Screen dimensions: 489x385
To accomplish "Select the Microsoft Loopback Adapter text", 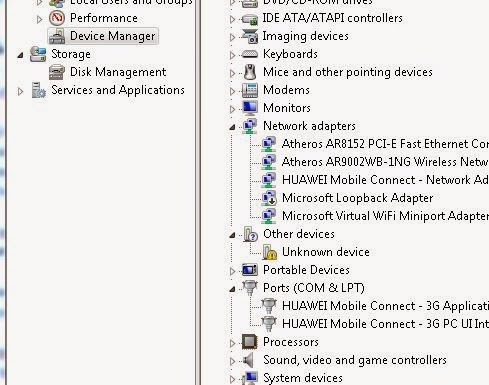I will tap(358, 198).
